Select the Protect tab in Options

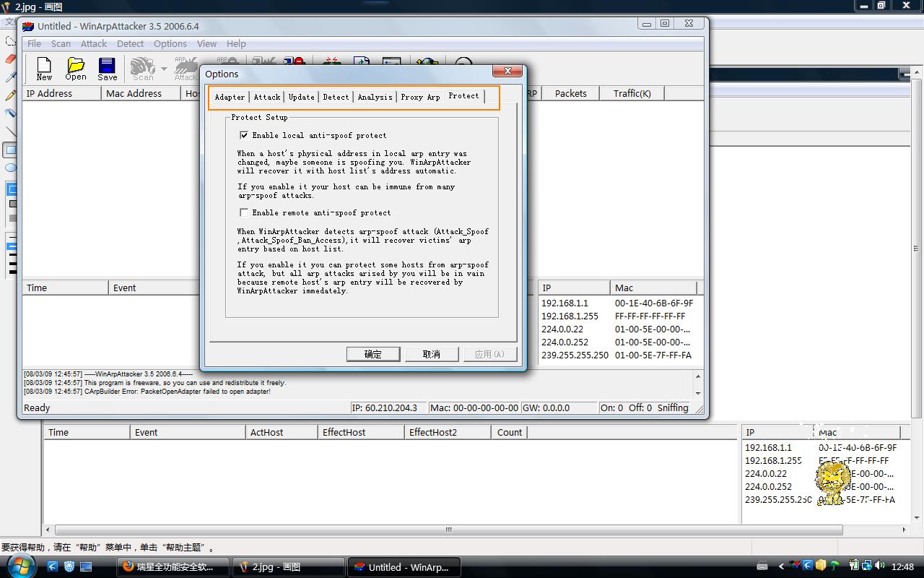point(463,95)
